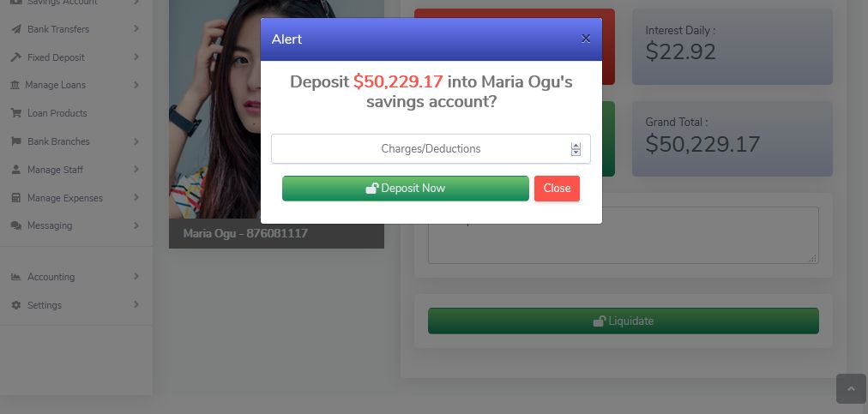Expand the Accounting submenu chevron

(x=136, y=276)
